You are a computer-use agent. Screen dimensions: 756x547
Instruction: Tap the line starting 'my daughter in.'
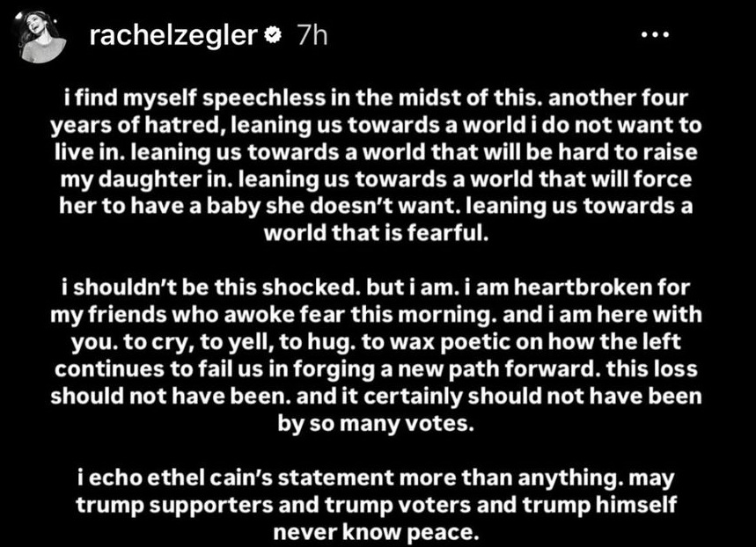click(x=376, y=179)
